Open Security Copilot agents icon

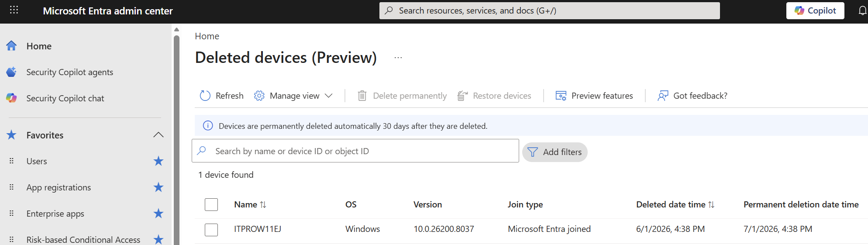(x=11, y=72)
